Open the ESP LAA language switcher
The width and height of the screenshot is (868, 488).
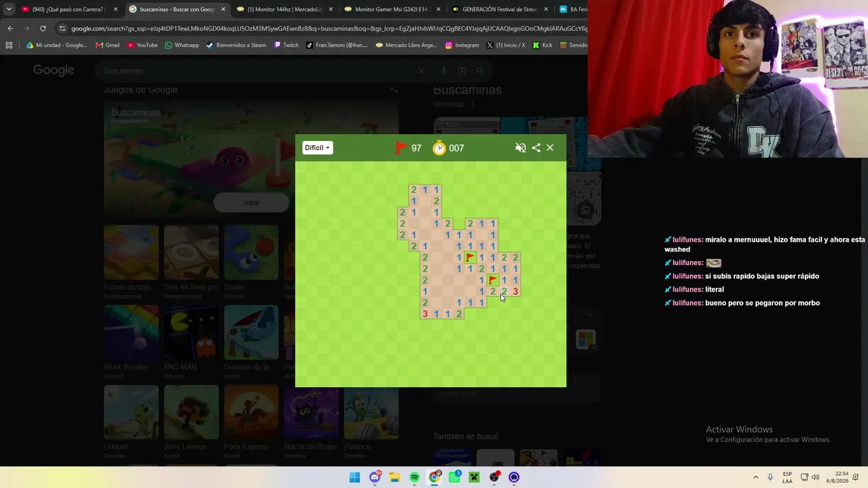click(x=787, y=477)
